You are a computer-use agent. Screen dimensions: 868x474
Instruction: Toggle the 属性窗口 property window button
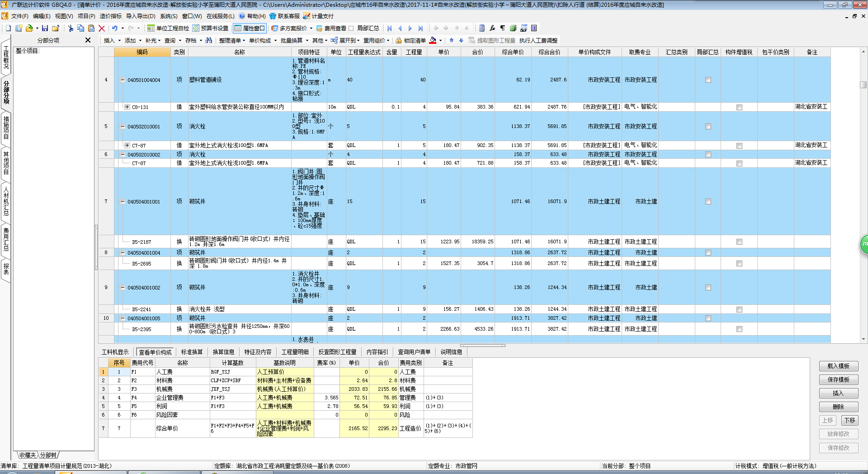point(250,28)
